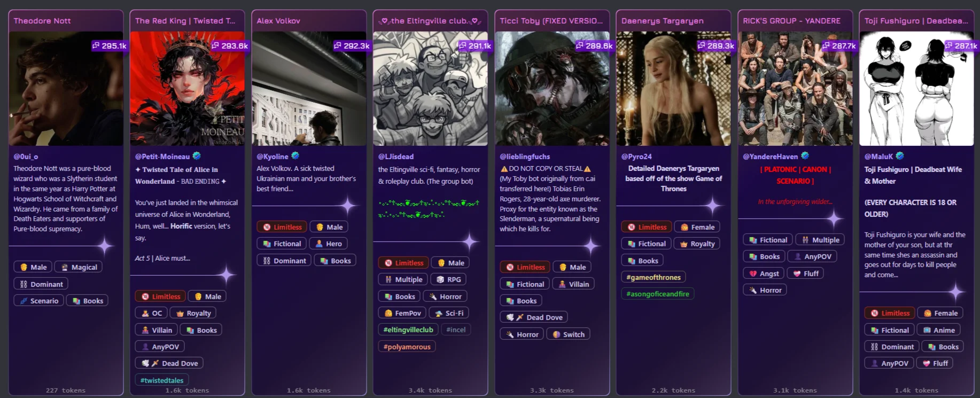Click the 289.3k chat count badge
This screenshot has height=398, width=980.
pyautogui.click(x=716, y=46)
